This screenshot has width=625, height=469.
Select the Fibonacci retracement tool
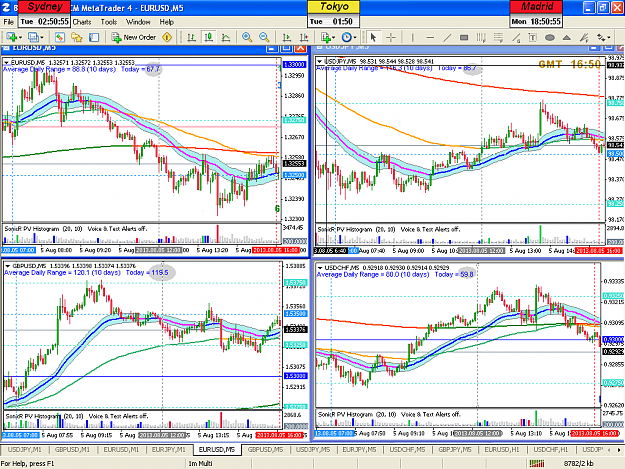(498, 37)
